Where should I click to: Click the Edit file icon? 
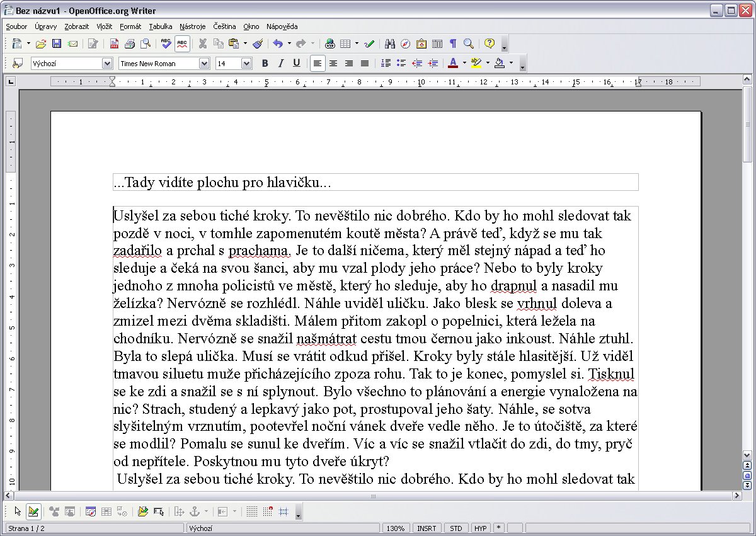[x=93, y=43]
